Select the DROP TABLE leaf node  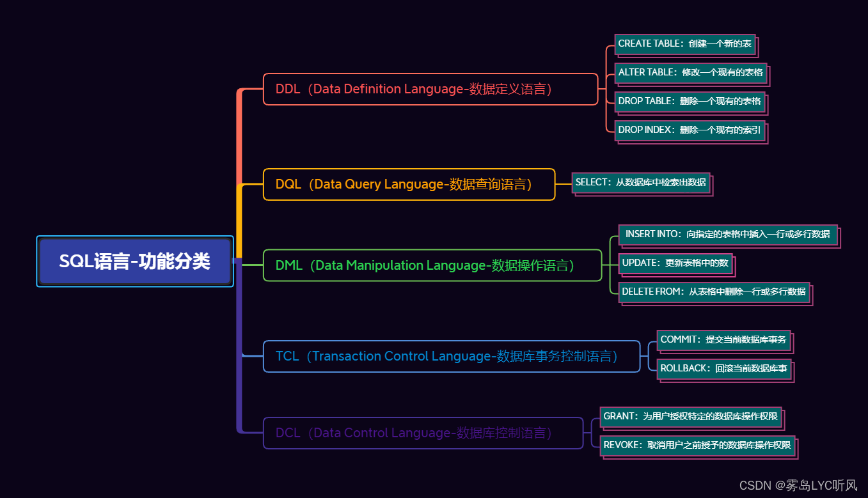[x=691, y=102]
